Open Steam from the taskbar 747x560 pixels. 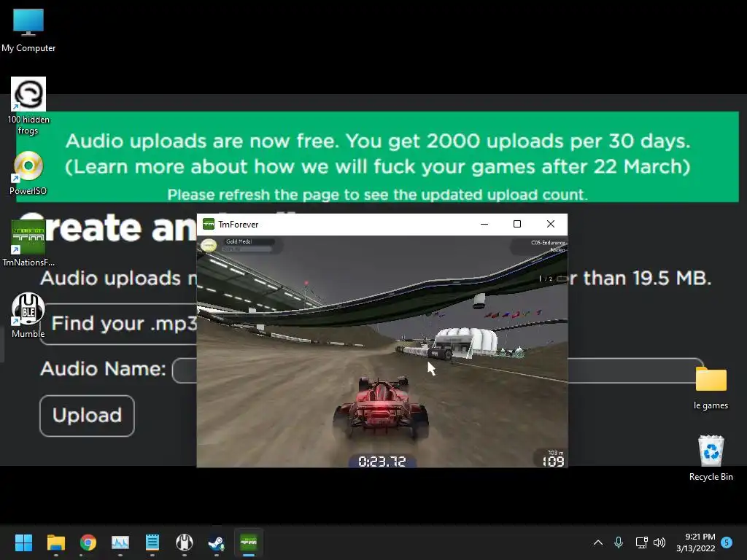[217, 542]
